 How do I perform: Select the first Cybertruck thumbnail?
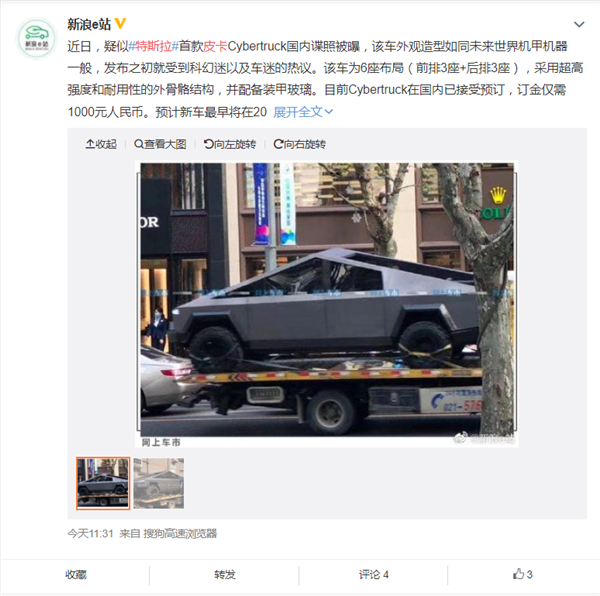tap(103, 484)
